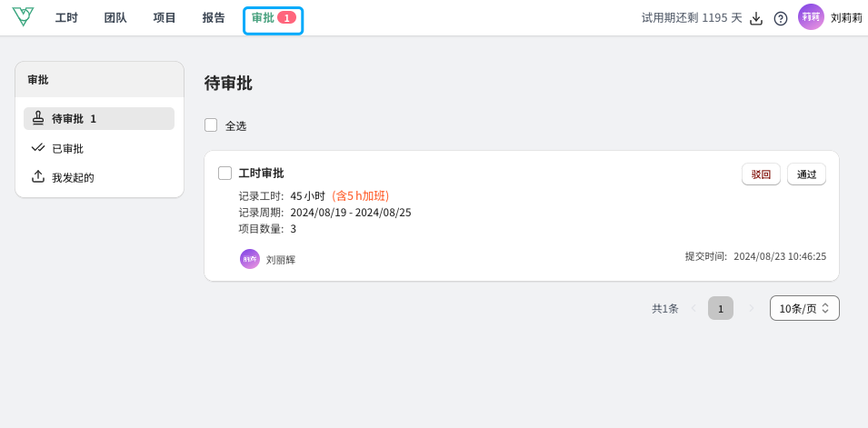Switch to the 工时 tab

tap(66, 17)
